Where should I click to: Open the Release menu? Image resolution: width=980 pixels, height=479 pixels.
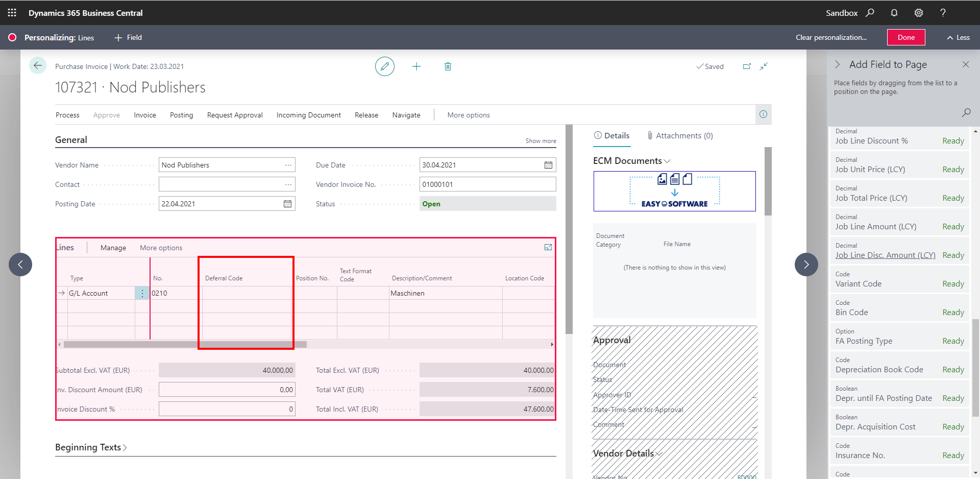[366, 115]
